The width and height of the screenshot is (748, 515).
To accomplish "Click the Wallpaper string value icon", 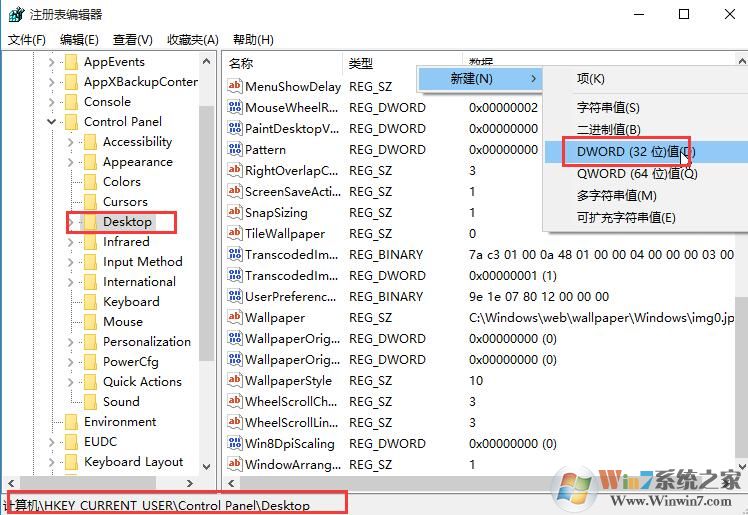I will coord(234,317).
